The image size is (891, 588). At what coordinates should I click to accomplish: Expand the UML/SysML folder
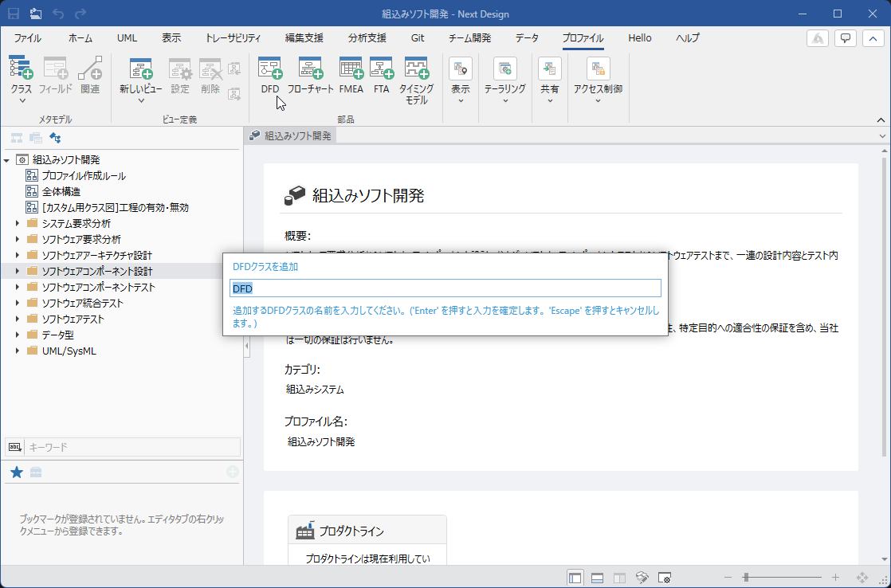click(x=17, y=351)
